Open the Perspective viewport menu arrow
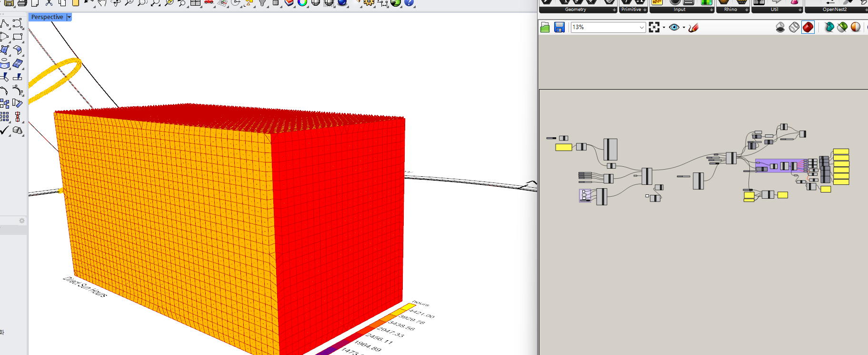 [69, 17]
